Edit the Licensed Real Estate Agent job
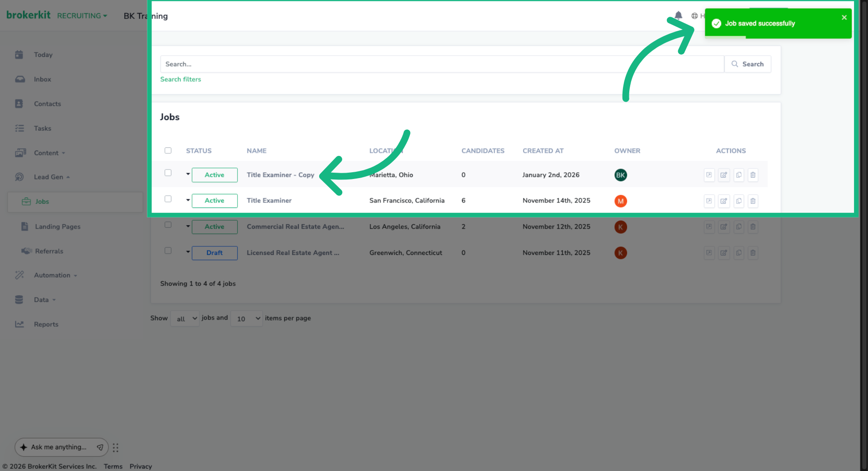This screenshot has width=868, height=471. coord(724,253)
